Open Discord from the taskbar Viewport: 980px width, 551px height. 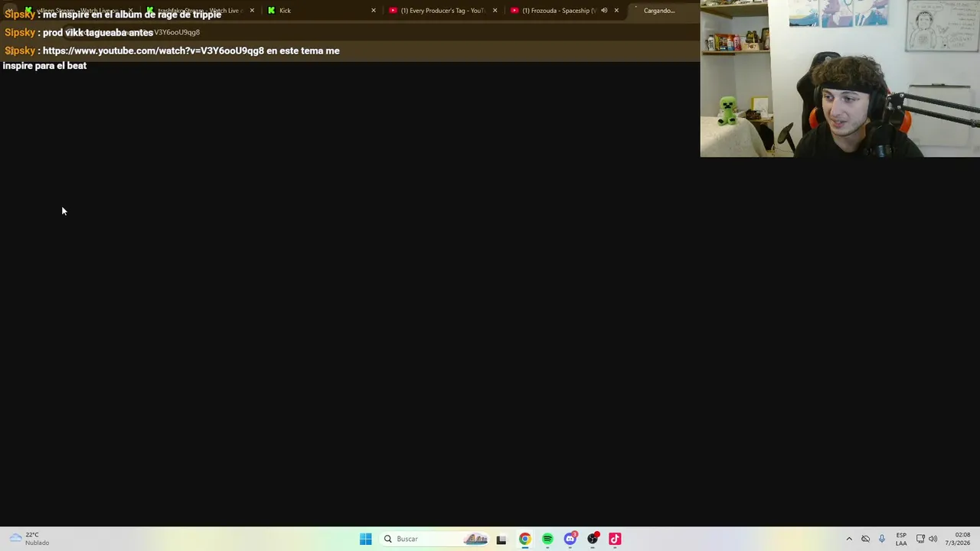(x=570, y=539)
